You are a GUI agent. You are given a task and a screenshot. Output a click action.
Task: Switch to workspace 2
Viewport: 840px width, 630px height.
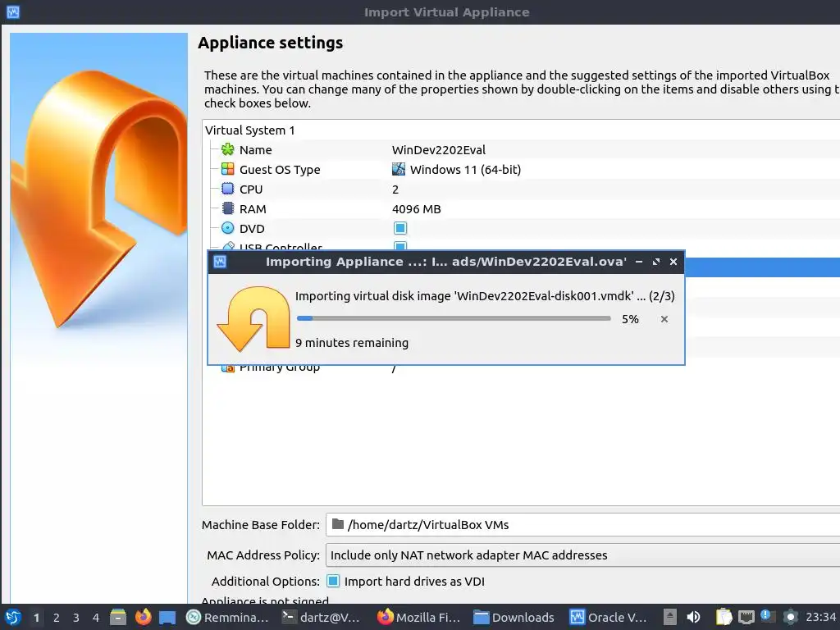pos(57,617)
